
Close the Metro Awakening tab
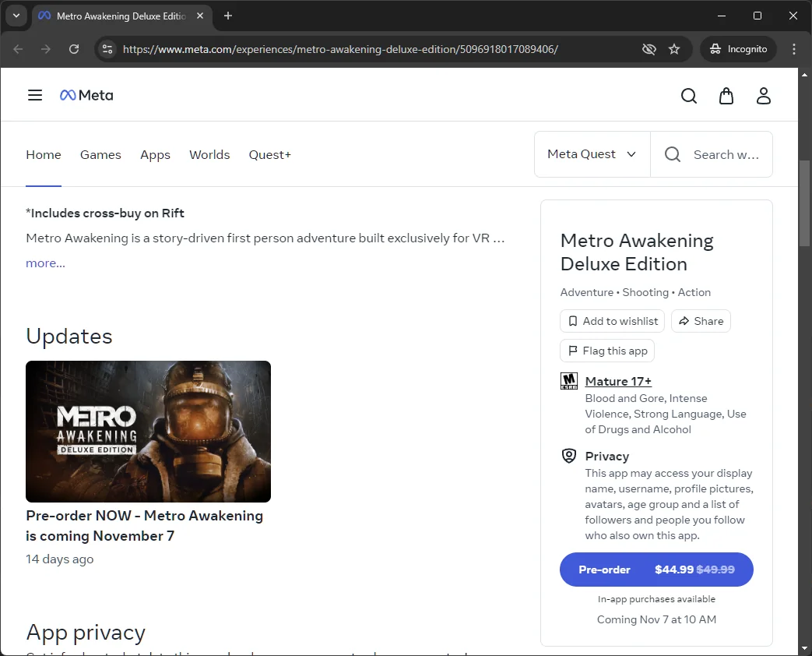[200, 16]
